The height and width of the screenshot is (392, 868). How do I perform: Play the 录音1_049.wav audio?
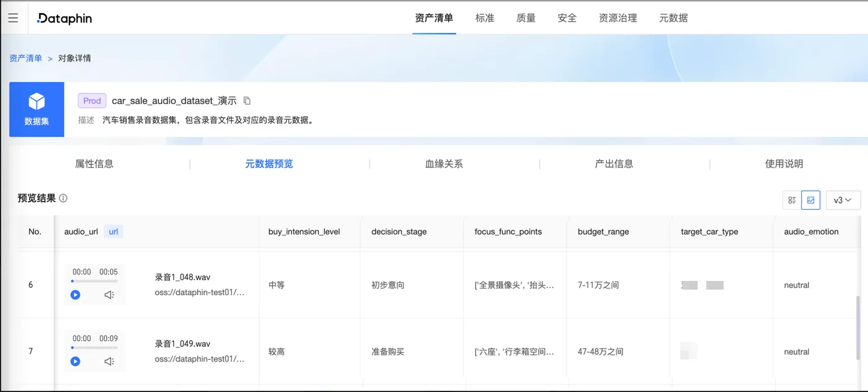point(76,361)
